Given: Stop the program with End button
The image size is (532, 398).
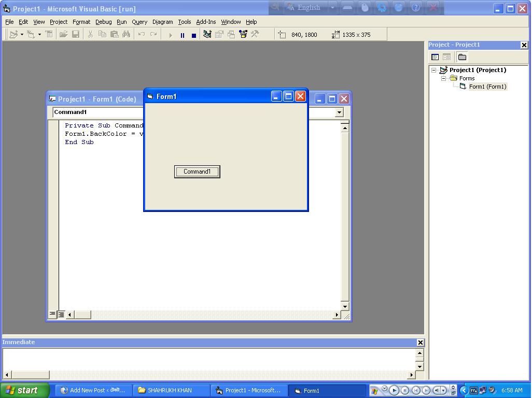Looking at the screenshot, I should [x=194, y=35].
